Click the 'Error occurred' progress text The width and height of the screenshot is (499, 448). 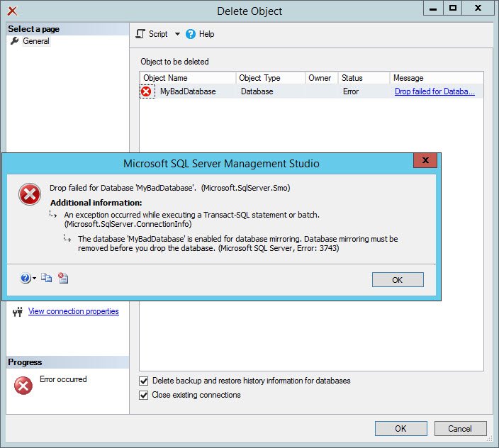coord(63,379)
